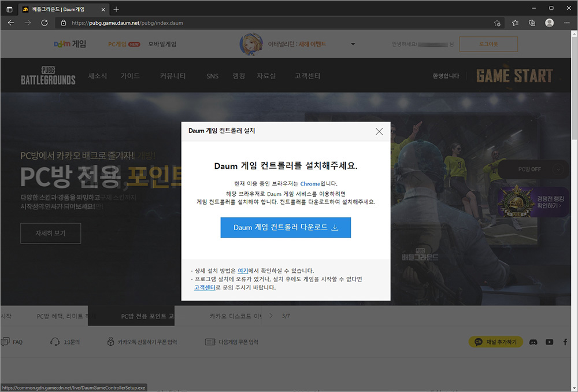The width and height of the screenshot is (578, 392).
Task: Open 카카오톡 선물하기 쿠폰 입력
Action: pyautogui.click(x=142, y=342)
